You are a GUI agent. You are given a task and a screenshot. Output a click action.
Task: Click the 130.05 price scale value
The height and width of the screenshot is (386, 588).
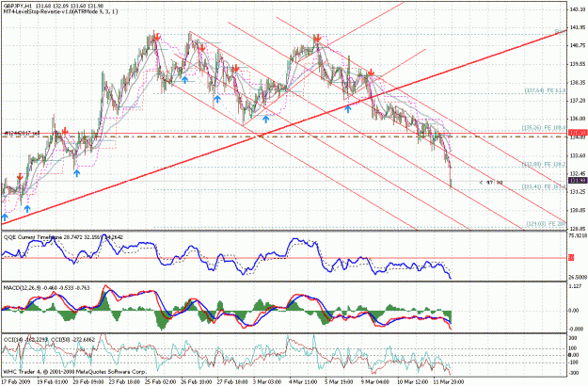click(x=578, y=211)
